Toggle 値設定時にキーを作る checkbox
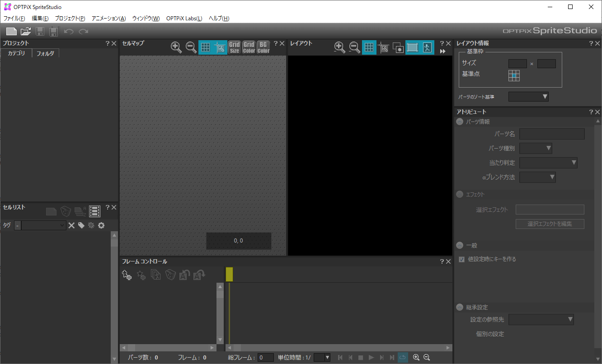 coord(461,259)
